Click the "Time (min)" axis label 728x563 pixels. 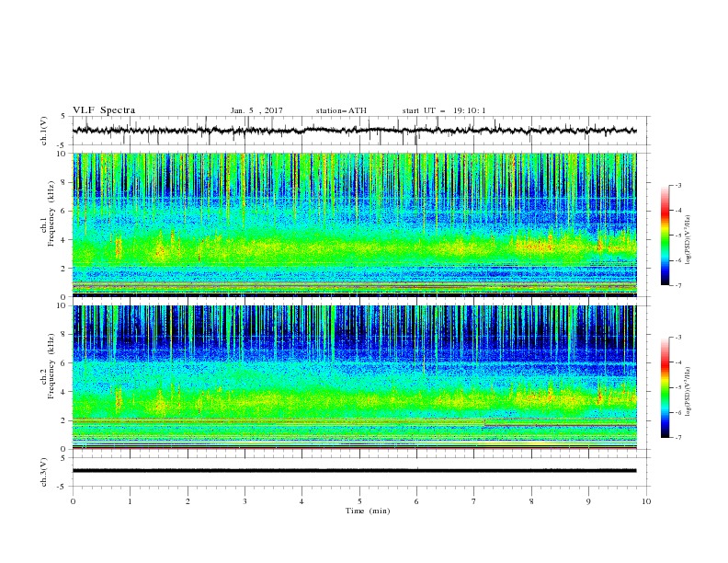pyautogui.click(x=368, y=511)
